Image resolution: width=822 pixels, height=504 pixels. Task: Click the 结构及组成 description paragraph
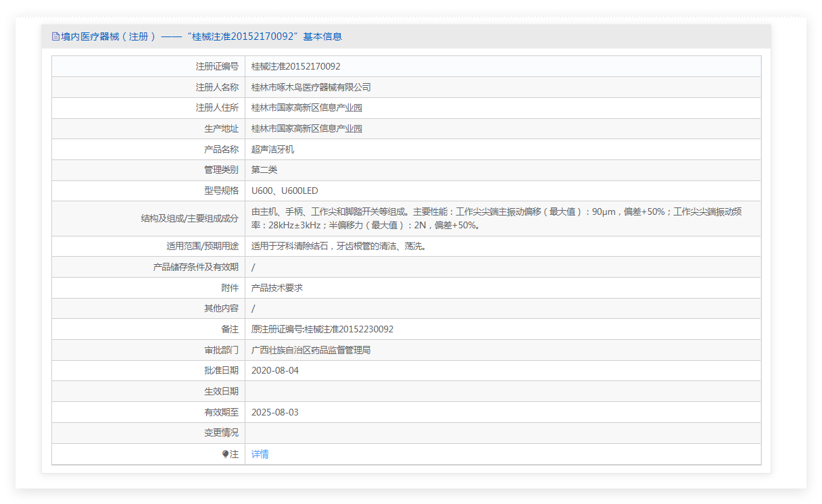(497, 218)
